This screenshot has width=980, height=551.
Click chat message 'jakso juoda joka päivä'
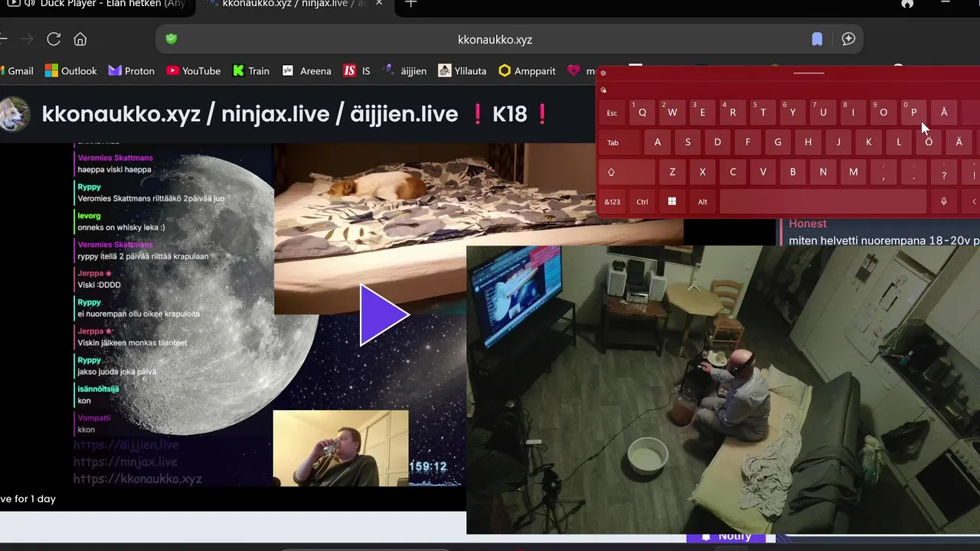(116, 372)
